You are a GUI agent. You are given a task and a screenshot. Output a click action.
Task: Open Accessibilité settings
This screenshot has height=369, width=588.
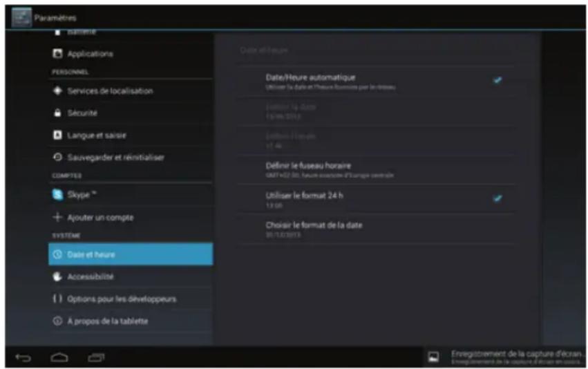pos(131,276)
